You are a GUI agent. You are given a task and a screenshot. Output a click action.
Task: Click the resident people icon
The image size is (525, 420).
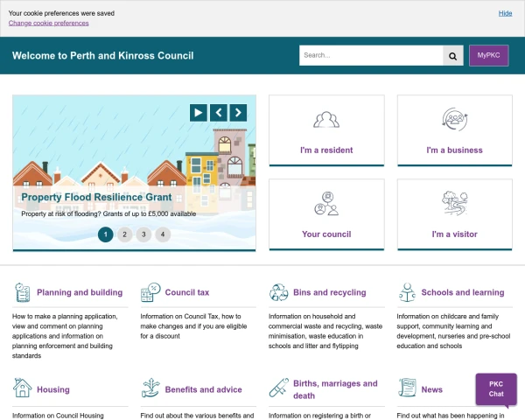(x=326, y=120)
